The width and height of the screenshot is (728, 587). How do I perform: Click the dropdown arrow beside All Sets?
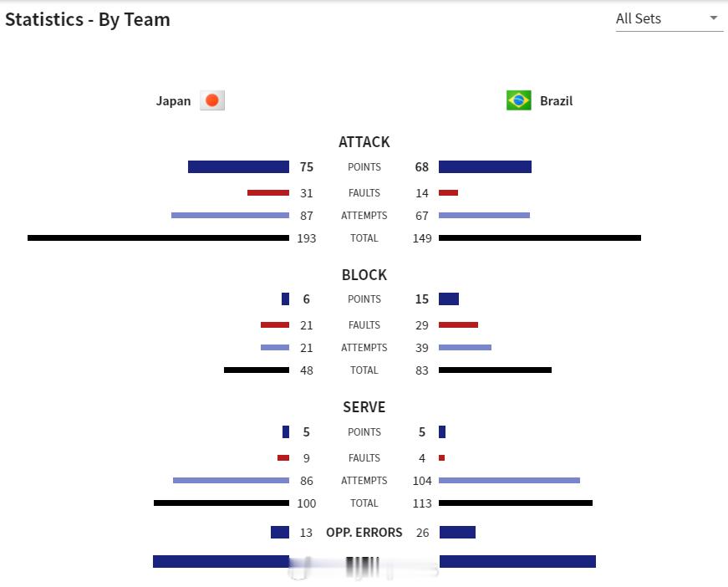tap(714, 18)
